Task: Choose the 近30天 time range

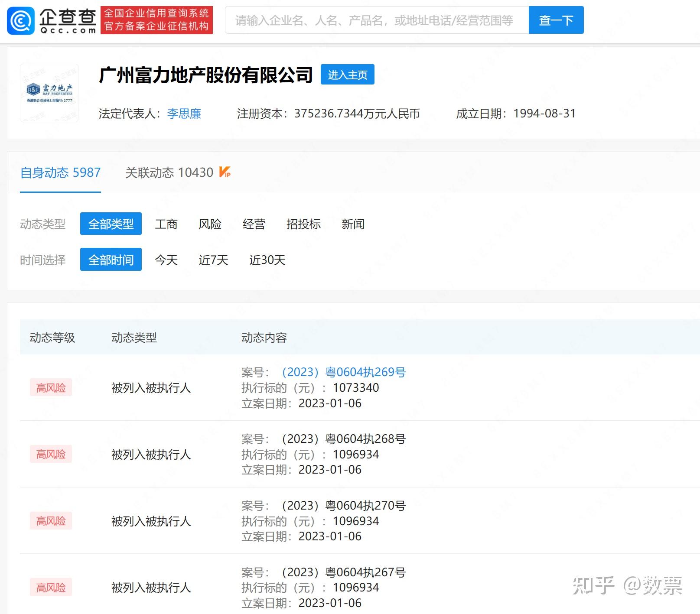Action: coord(267,260)
